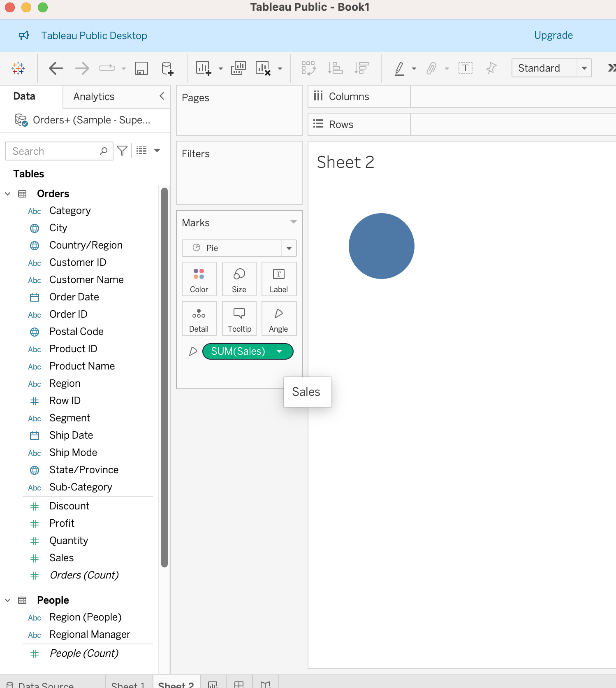Viewport: 616px width, 688px height.
Task: Open the Size marks card
Action: pos(239,279)
